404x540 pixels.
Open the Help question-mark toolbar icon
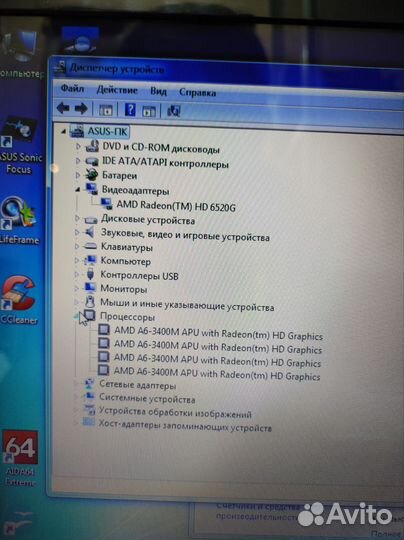130,110
